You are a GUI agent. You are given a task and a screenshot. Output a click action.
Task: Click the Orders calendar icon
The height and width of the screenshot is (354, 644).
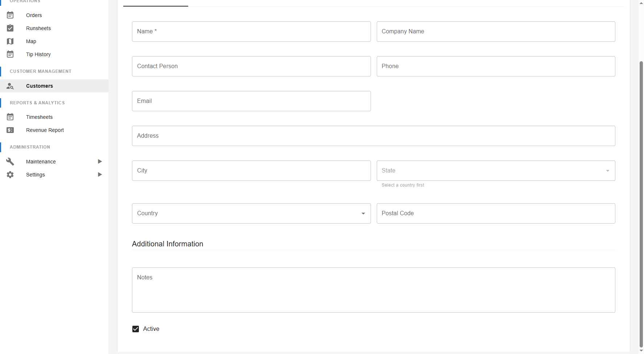[10, 15]
